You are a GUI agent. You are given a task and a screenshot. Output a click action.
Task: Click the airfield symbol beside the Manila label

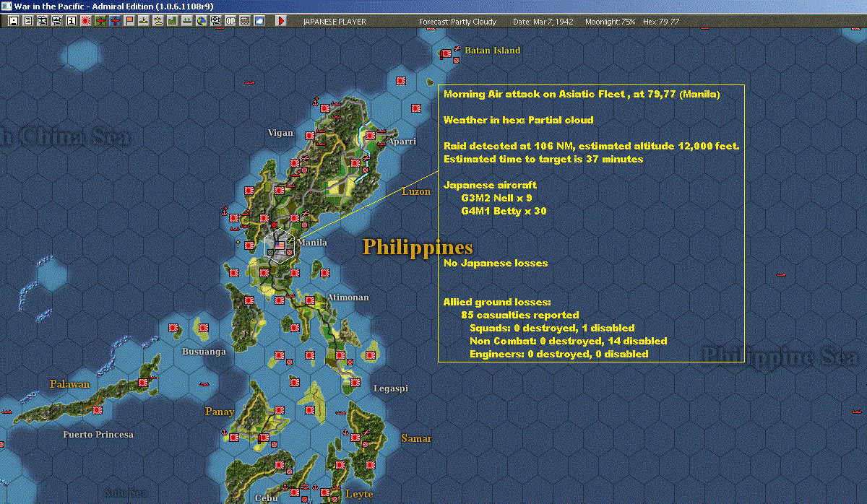(x=290, y=240)
